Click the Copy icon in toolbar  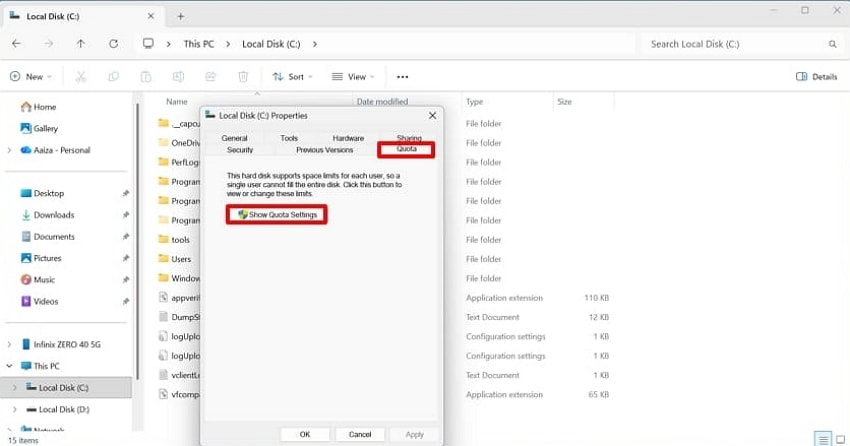(x=113, y=77)
